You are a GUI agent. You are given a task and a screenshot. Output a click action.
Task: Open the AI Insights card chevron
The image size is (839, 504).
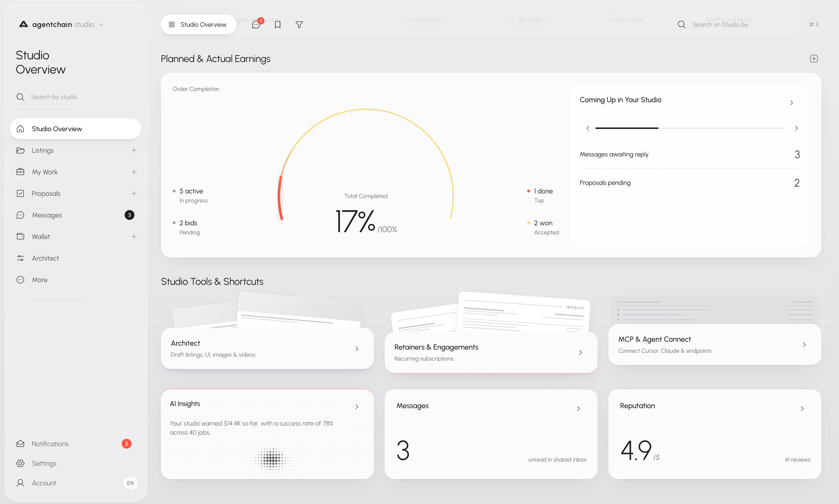pyautogui.click(x=357, y=406)
